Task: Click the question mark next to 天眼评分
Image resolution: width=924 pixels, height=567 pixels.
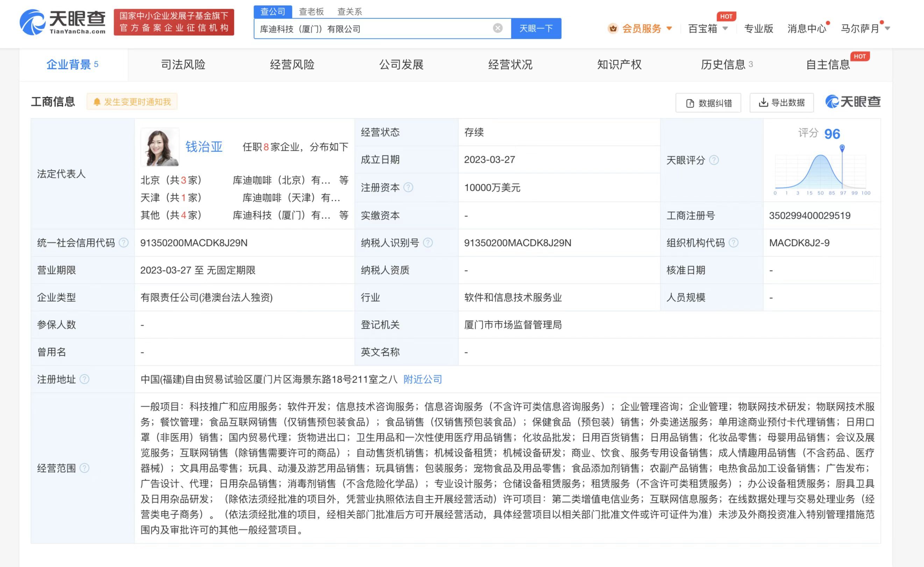Action: [715, 160]
